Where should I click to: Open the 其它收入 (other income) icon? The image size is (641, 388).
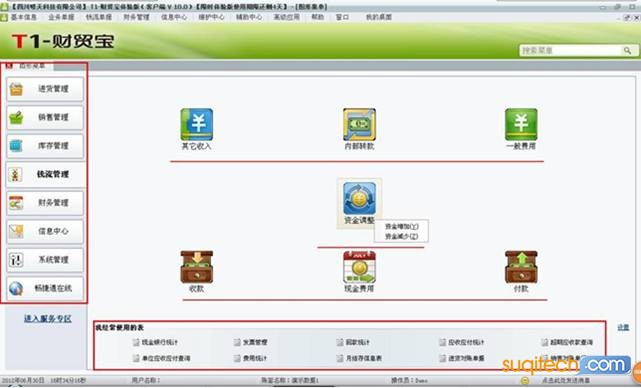[197, 124]
